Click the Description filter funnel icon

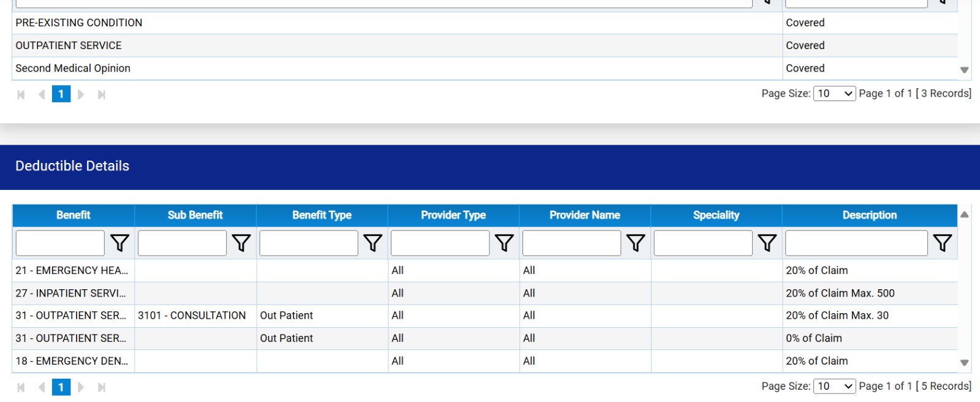tap(943, 243)
